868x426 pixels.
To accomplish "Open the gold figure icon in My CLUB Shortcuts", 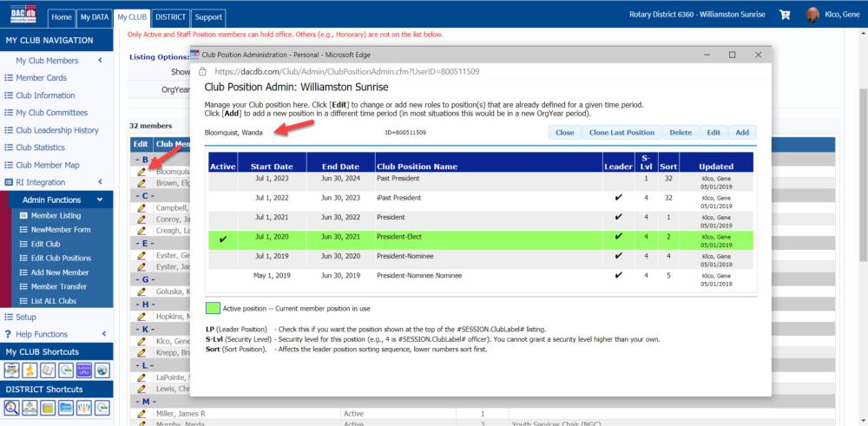I will 30,370.
